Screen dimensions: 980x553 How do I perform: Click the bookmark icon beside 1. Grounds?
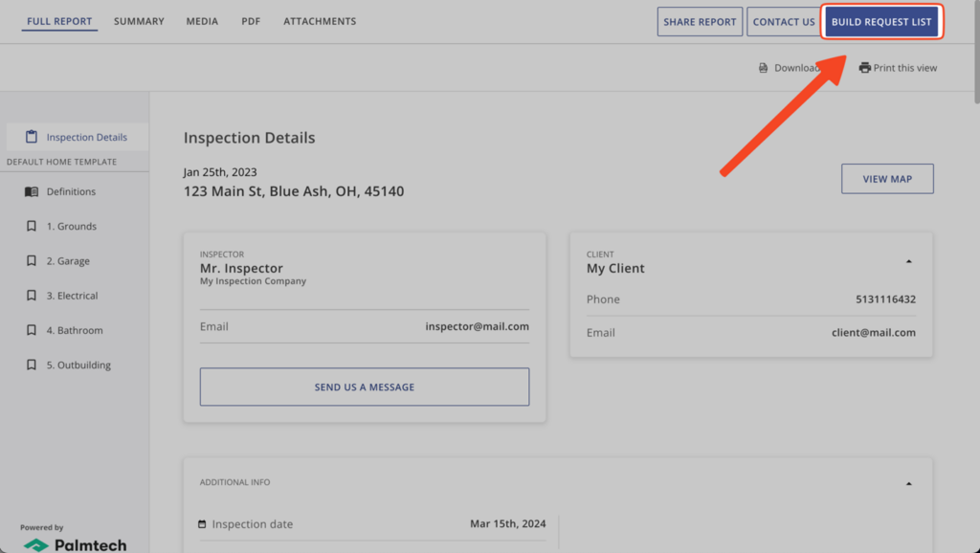click(x=32, y=227)
